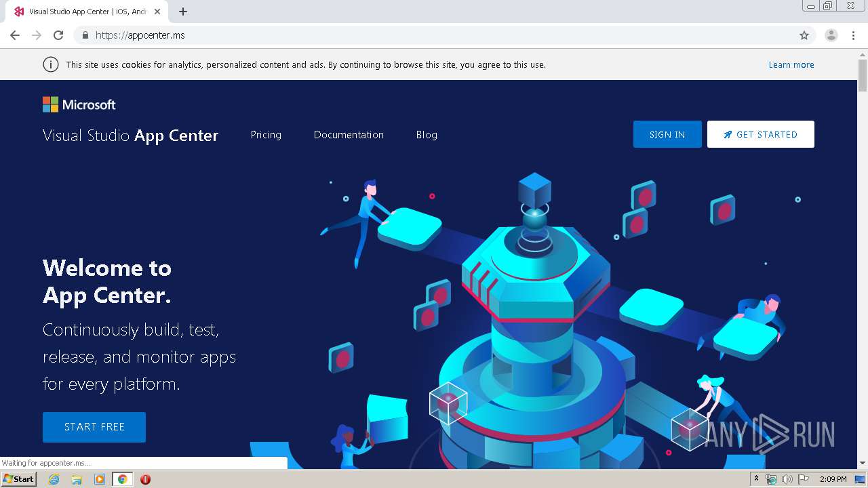Open the media player taskbar icon
Viewport: 868px width, 488px height.
[100, 479]
